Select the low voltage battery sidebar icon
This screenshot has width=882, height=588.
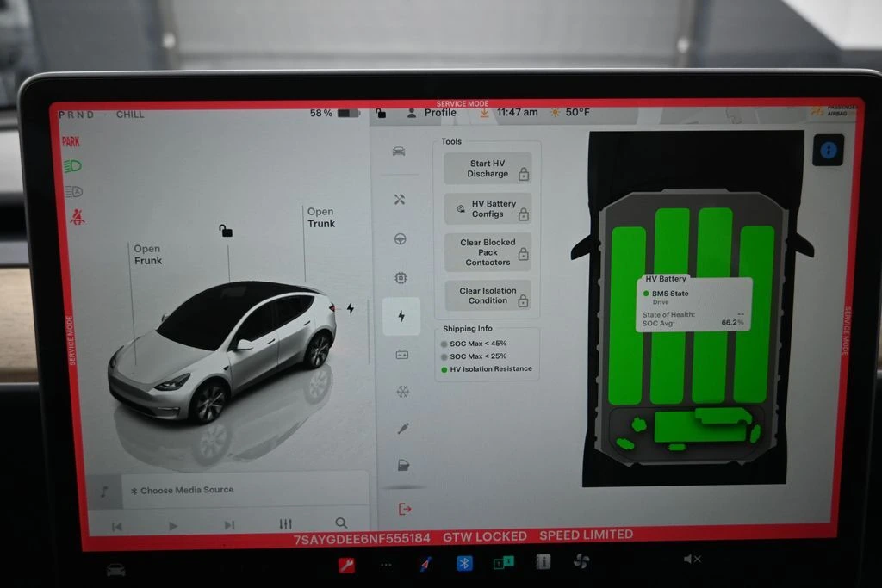(401, 354)
